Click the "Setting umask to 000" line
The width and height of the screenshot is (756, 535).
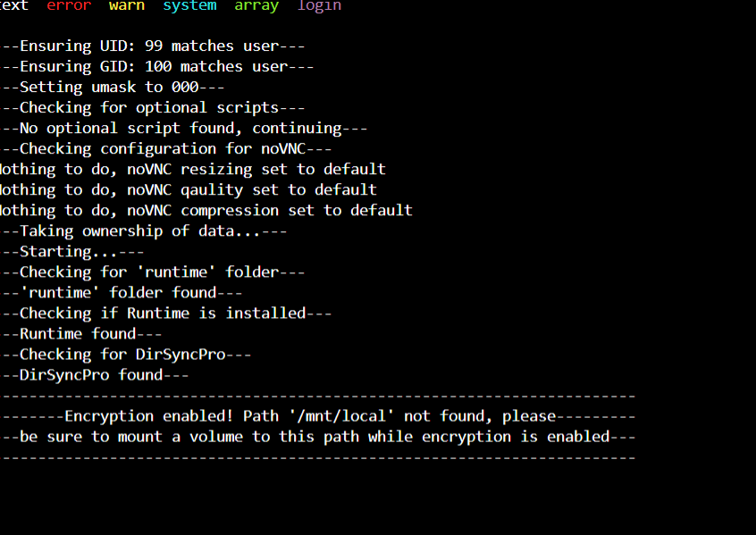click(x=113, y=88)
